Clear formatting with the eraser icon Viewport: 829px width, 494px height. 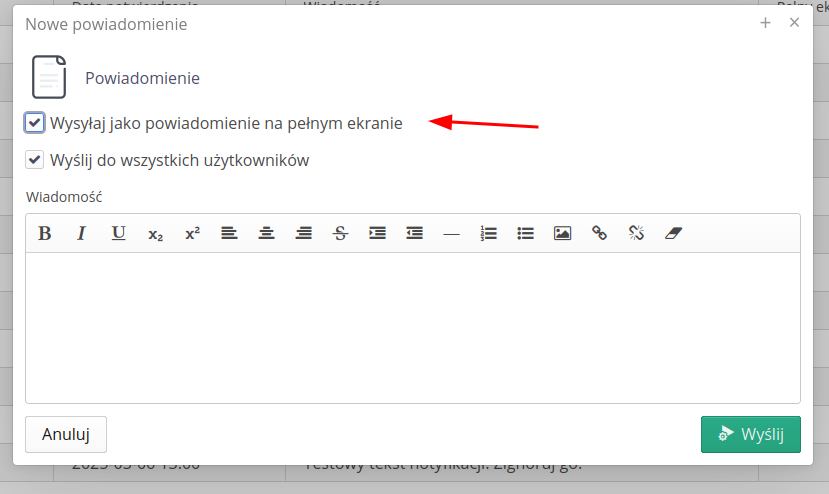[x=673, y=233]
